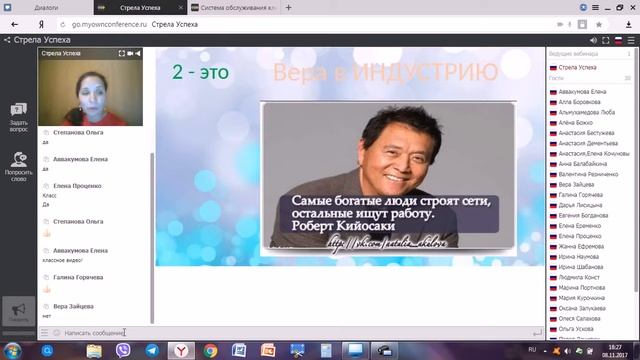Image resolution: width=640 pixels, height=360 pixels.
Task: Select guest Людмила Конст
Action: pyautogui.click(x=579, y=277)
